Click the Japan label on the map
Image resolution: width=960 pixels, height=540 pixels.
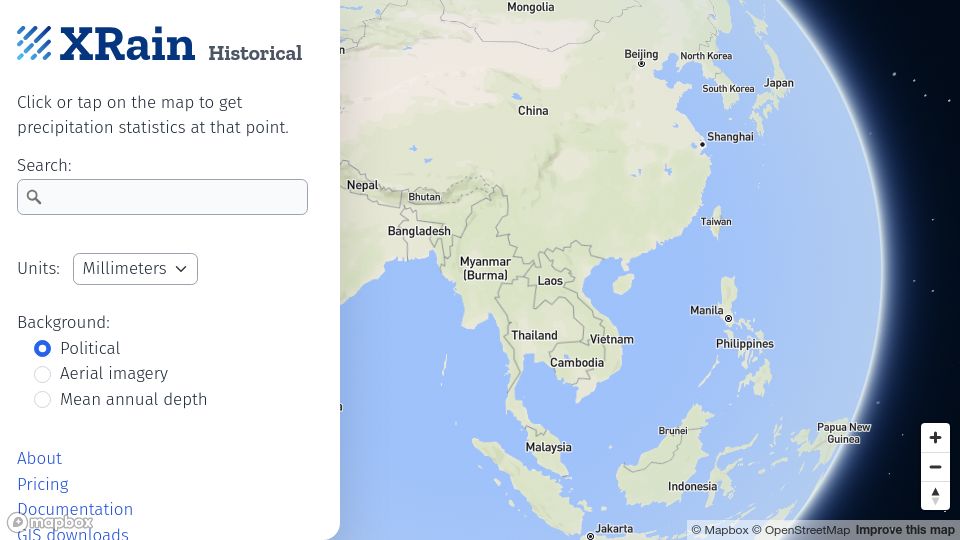tap(778, 83)
